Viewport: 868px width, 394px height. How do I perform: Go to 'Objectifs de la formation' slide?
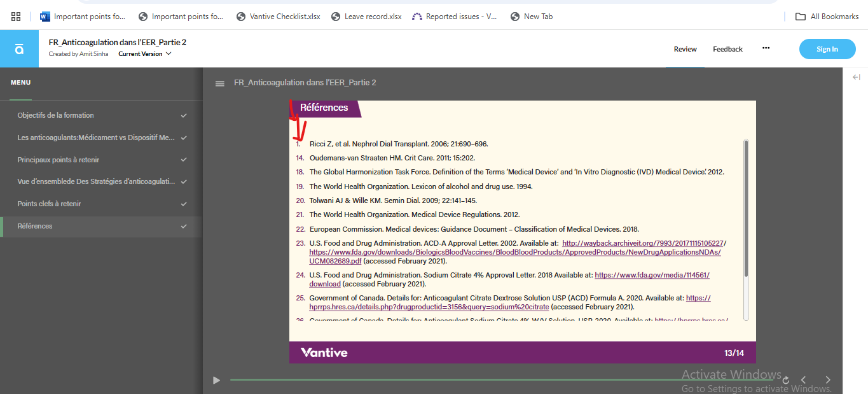click(100, 115)
